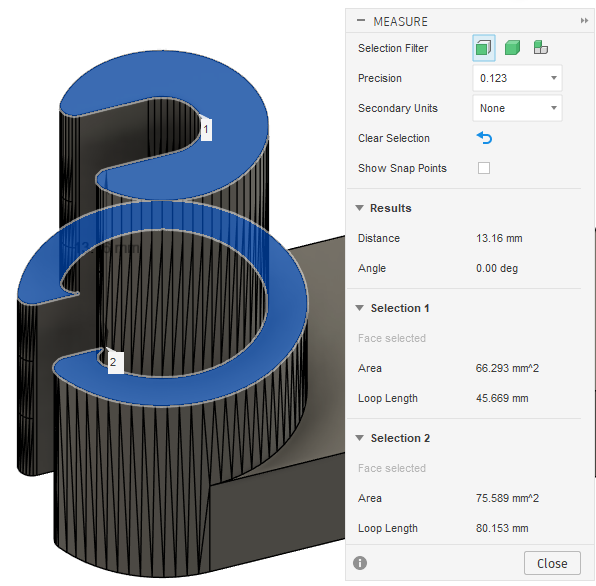Click the double-arrow dock icon in header
The width and height of the screenshot is (596, 586).
click(584, 21)
